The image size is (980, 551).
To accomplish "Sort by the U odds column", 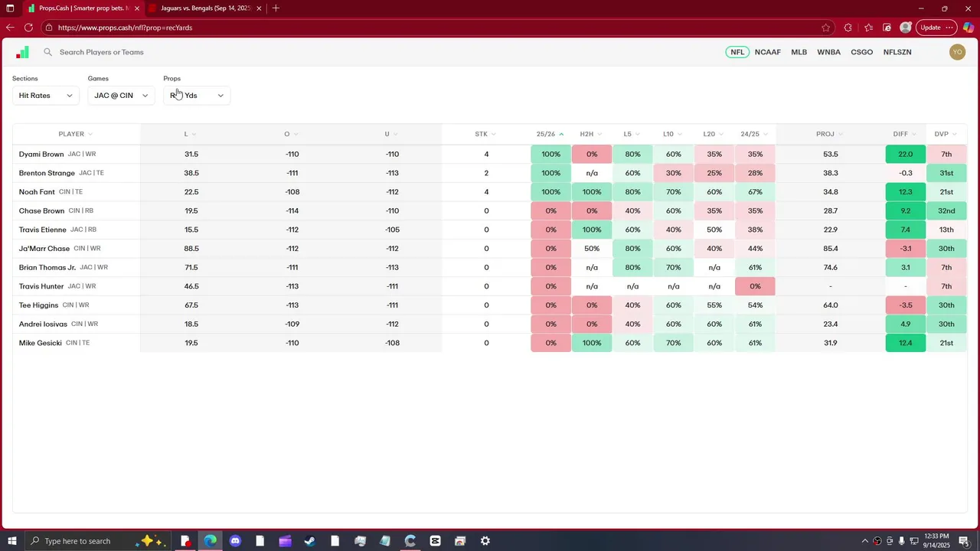I will [392, 134].
